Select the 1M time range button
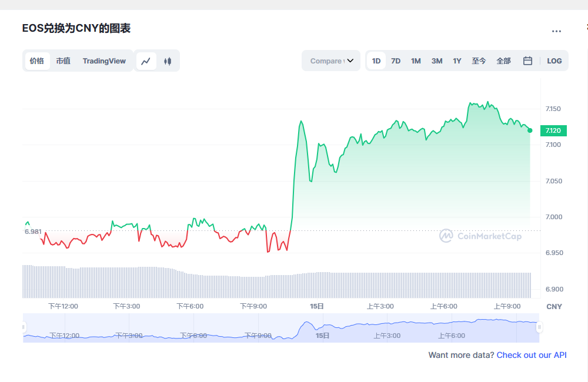This screenshot has width=588, height=382. 416,61
